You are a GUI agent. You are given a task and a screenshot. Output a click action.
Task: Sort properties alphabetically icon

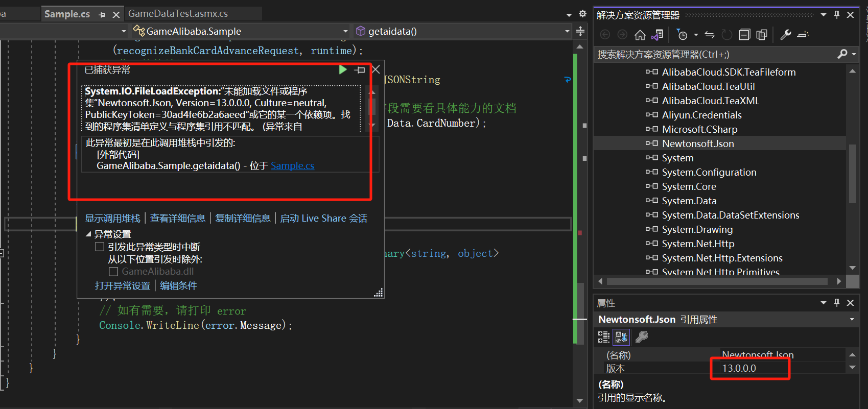(621, 336)
